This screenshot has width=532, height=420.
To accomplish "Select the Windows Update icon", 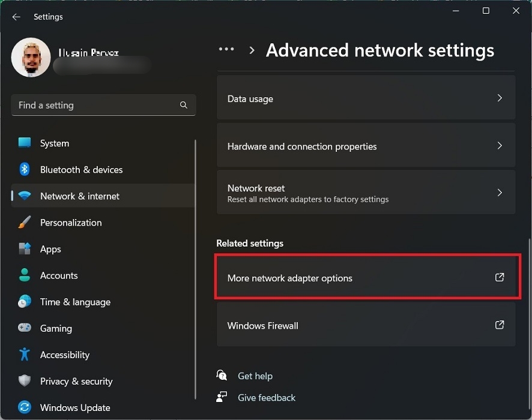I will [x=24, y=407].
